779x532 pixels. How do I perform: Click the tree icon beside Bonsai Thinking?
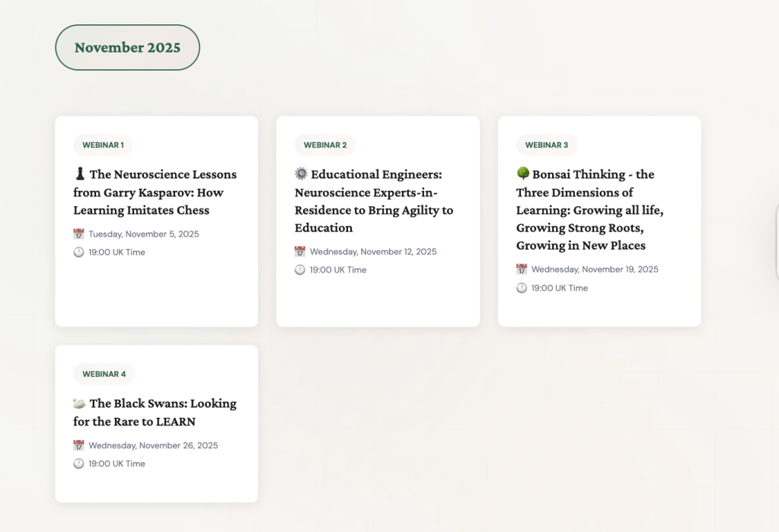pyautogui.click(x=522, y=174)
